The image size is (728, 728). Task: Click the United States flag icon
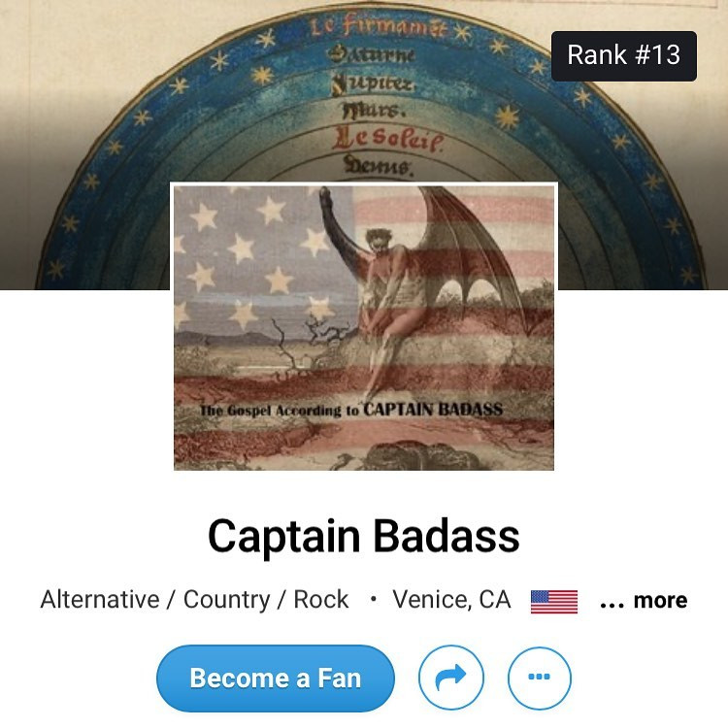coord(554,602)
